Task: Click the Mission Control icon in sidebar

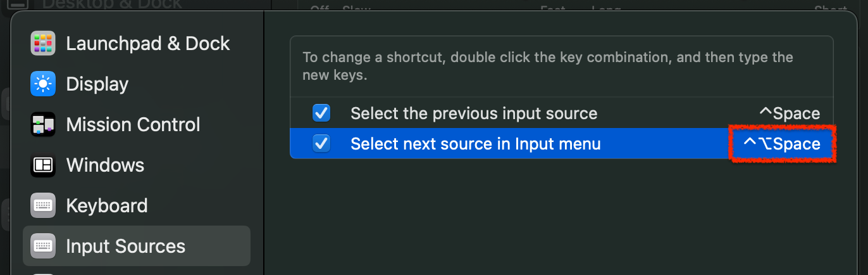Action: tap(43, 124)
